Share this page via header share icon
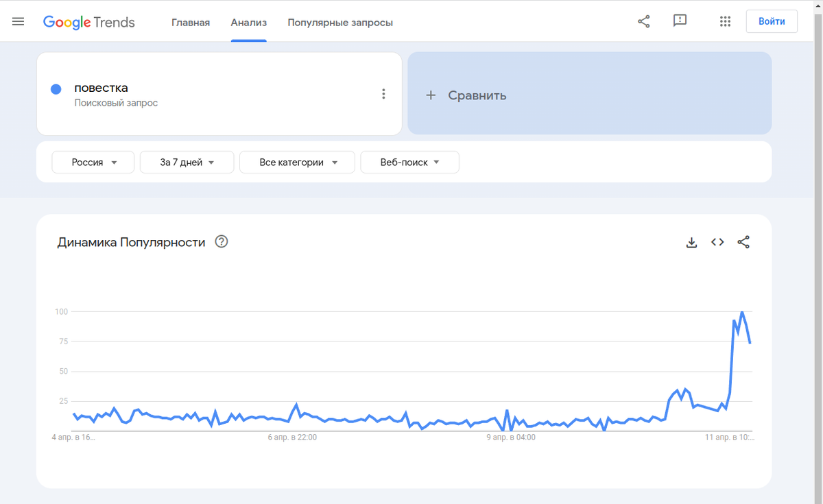Image resolution: width=823 pixels, height=504 pixels. (x=643, y=21)
